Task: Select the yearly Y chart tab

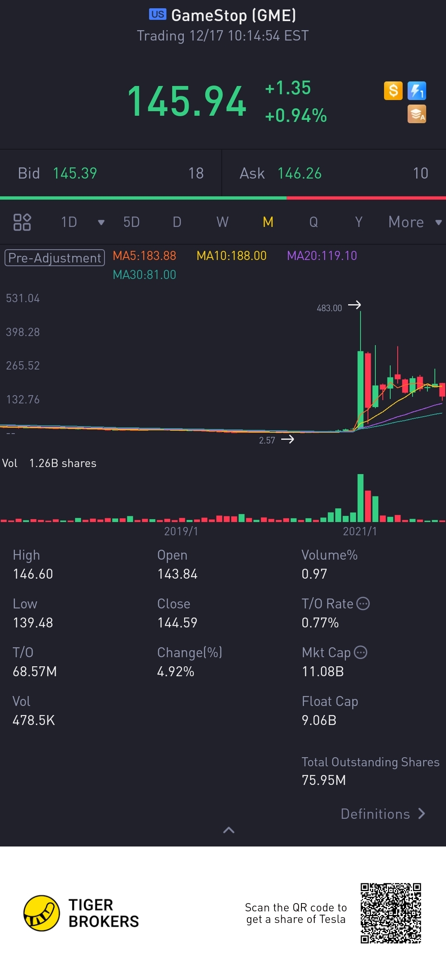Action: click(358, 222)
